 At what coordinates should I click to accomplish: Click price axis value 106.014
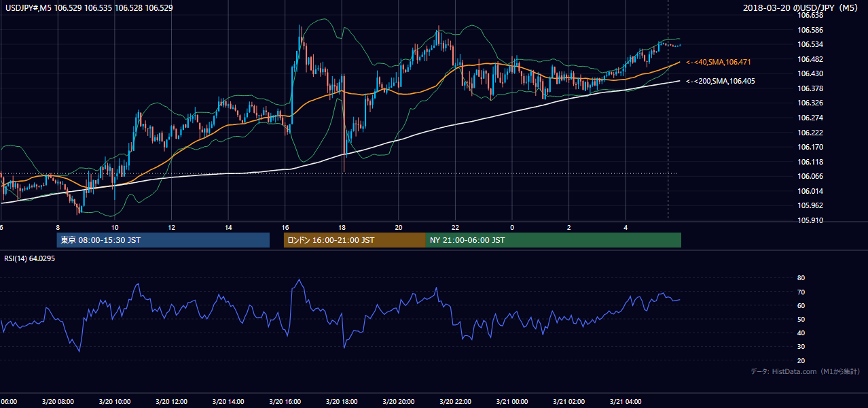point(810,191)
